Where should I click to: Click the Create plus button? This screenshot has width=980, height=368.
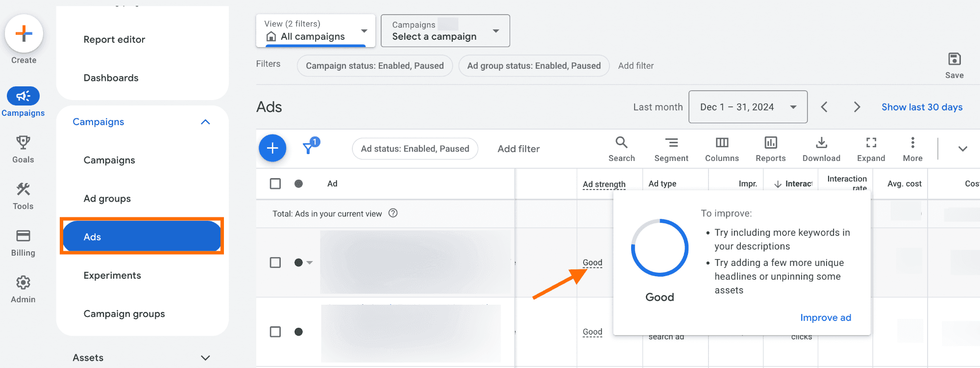click(x=24, y=33)
